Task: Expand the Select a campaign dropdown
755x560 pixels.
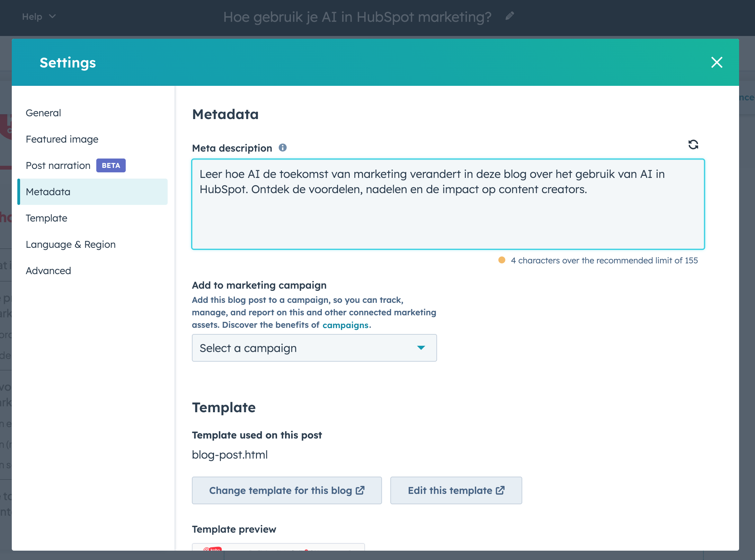Action: point(314,348)
